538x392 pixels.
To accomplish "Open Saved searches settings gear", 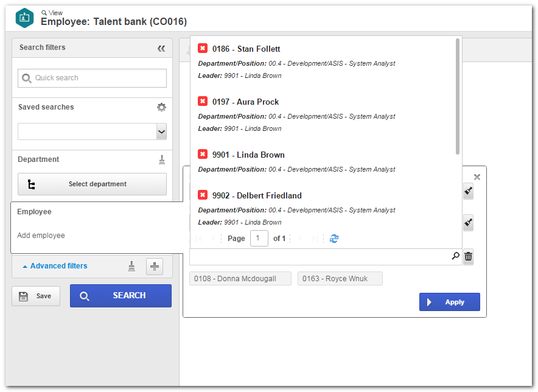I will click(161, 107).
